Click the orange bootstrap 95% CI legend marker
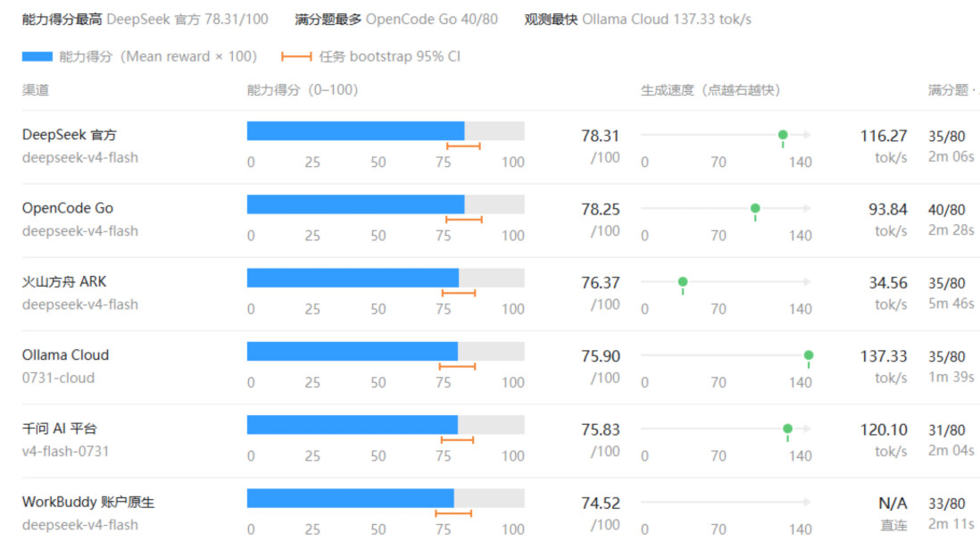 coord(296,57)
